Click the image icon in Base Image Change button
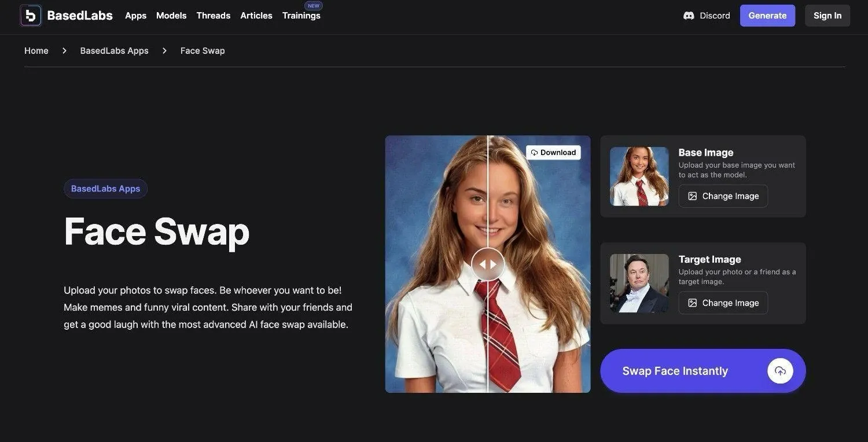Image resolution: width=868 pixels, height=442 pixels. (692, 196)
